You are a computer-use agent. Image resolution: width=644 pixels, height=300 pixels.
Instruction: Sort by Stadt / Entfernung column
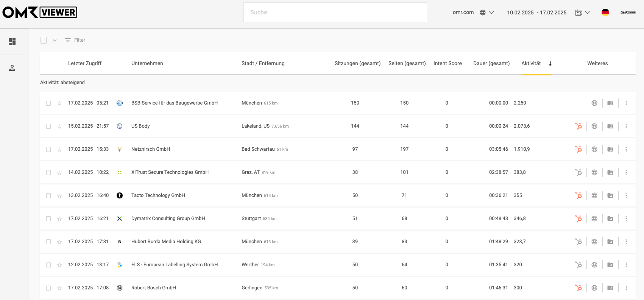pos(263,64)
